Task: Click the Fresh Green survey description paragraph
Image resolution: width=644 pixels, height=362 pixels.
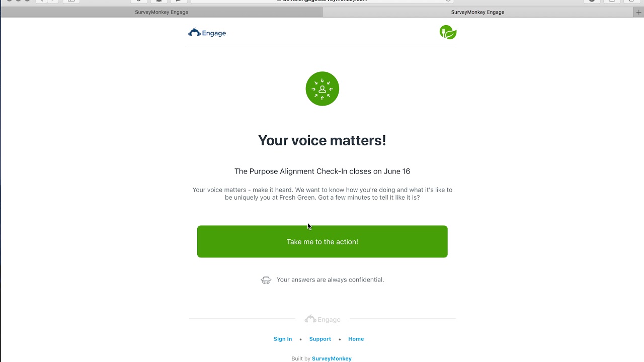Action: click(x=323, y=194)
